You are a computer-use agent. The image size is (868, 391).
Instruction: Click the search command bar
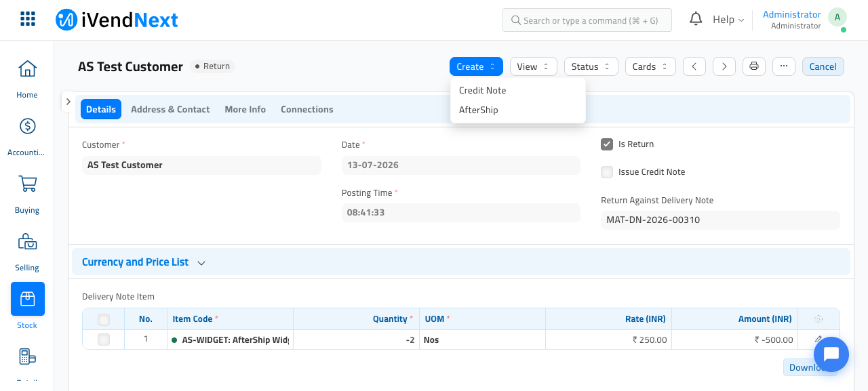587,20
